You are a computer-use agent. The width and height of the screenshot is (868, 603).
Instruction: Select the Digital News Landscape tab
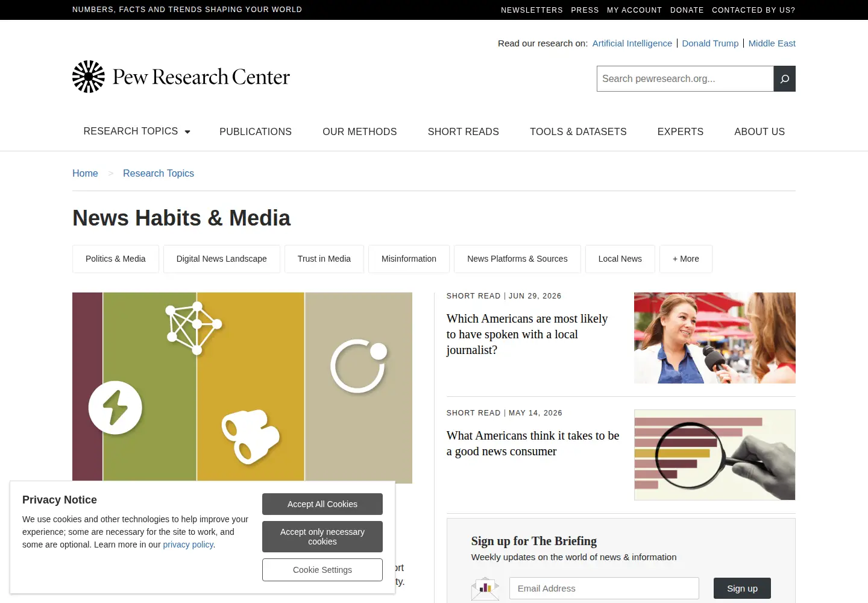tap(222, 259)
